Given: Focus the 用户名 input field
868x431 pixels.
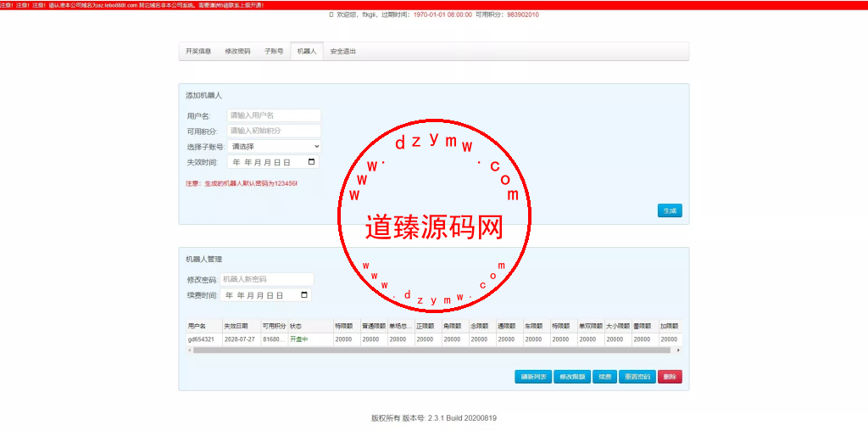Looking at the screenshot, I should 274,115.
